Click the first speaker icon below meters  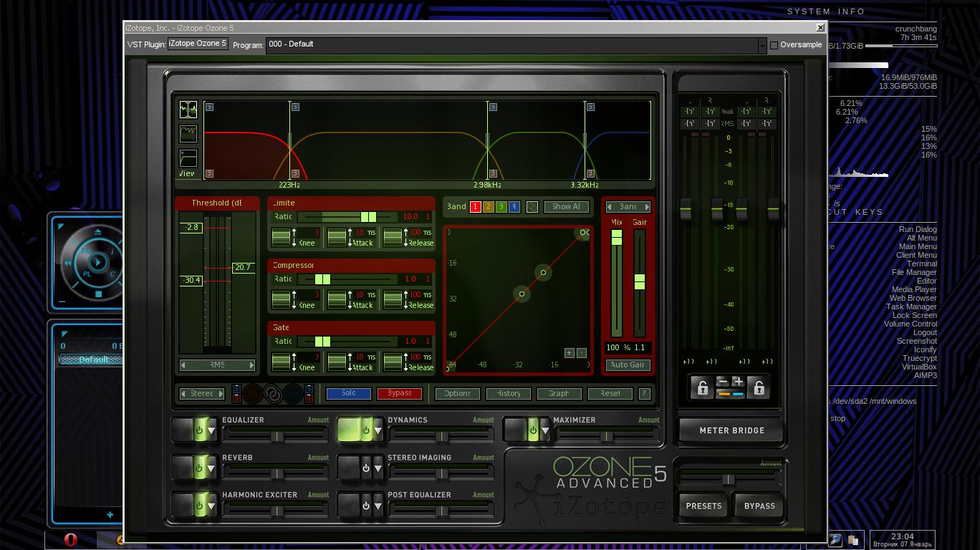(x=688, y=362)
